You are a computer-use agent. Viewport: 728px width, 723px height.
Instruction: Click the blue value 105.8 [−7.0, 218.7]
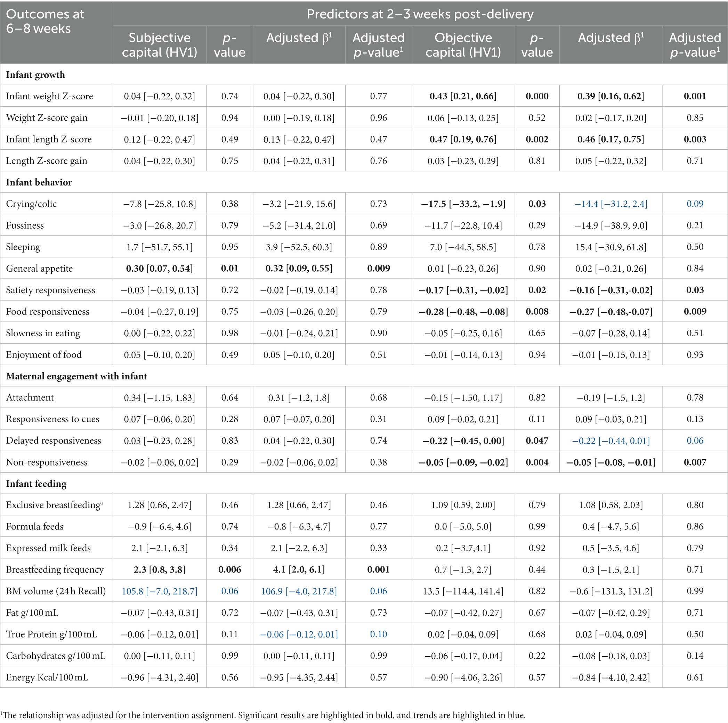coord(159,591)
